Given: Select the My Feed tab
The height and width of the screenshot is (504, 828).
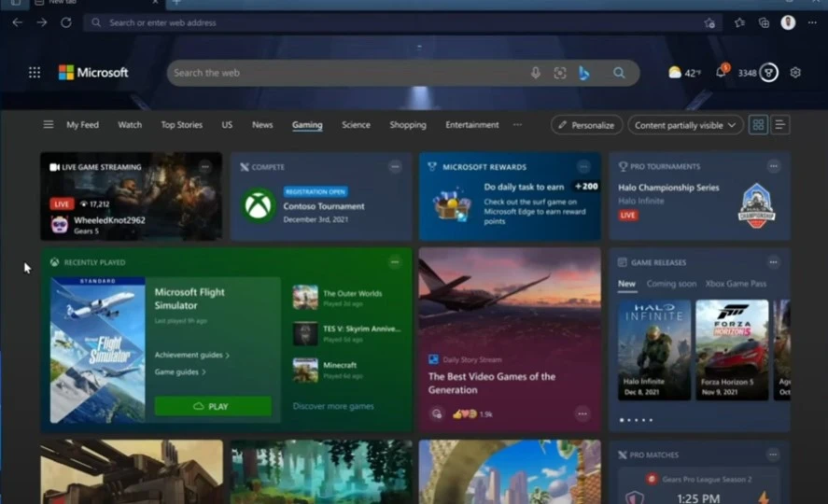Looking at the screenshot, I should pos(82,124).
